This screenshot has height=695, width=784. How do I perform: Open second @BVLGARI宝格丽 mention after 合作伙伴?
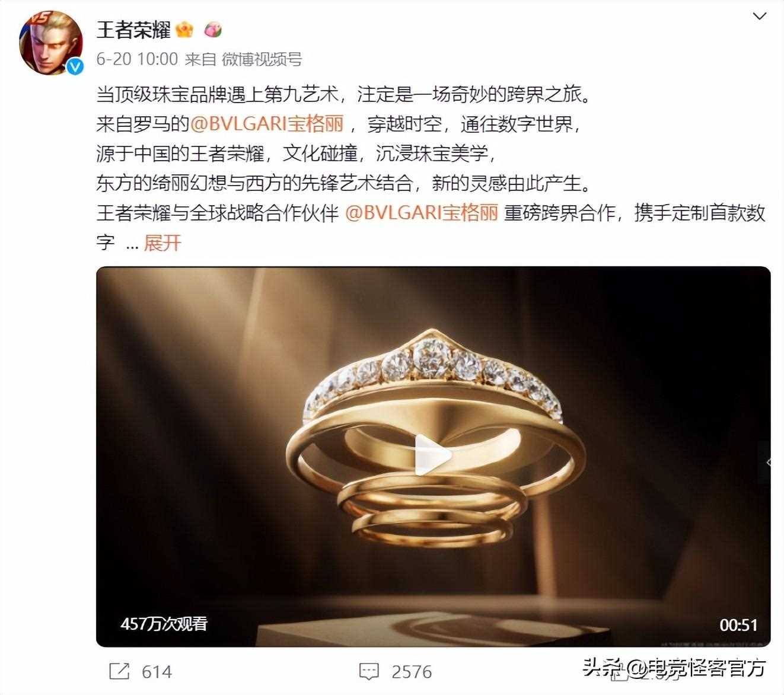point(421,213)
